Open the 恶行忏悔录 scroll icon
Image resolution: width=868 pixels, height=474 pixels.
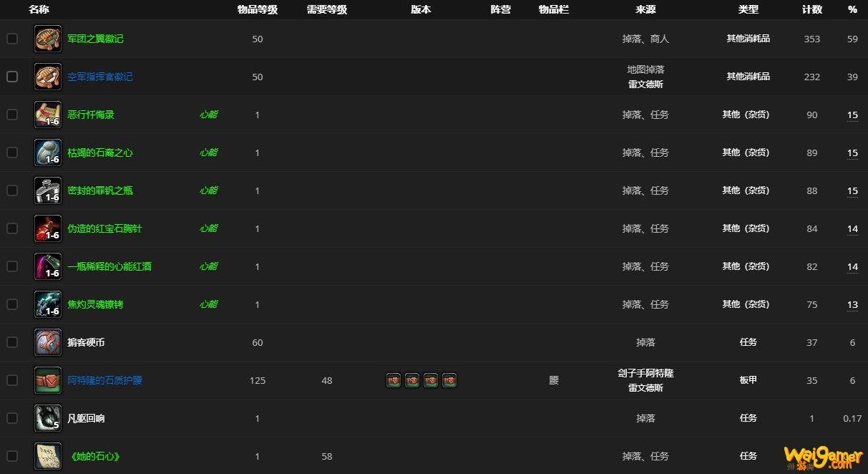tap(48, 115)
